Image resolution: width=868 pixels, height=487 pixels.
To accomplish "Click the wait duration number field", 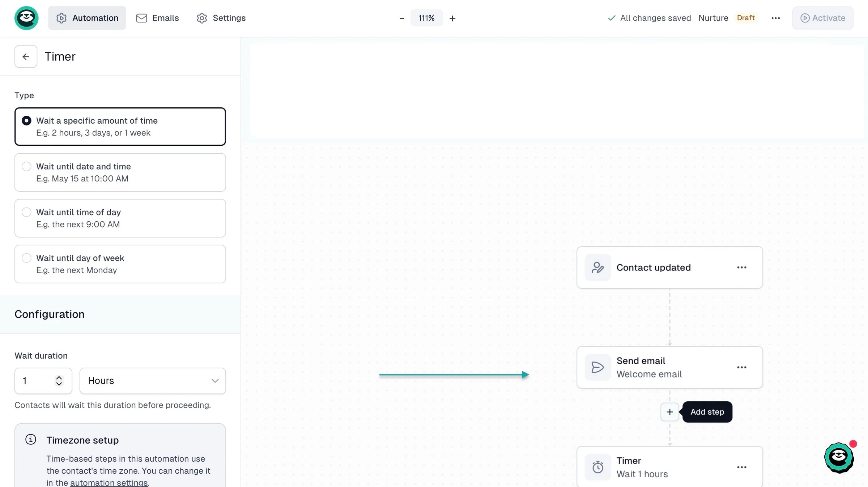I will pos(43,381).
